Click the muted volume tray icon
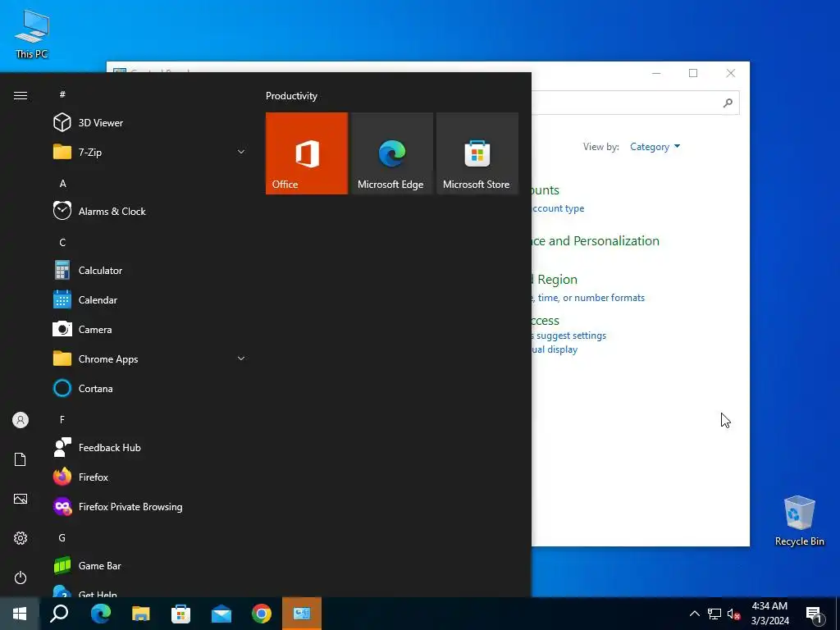This screenshot has height=630, width=840. click(x=733, y=614)
